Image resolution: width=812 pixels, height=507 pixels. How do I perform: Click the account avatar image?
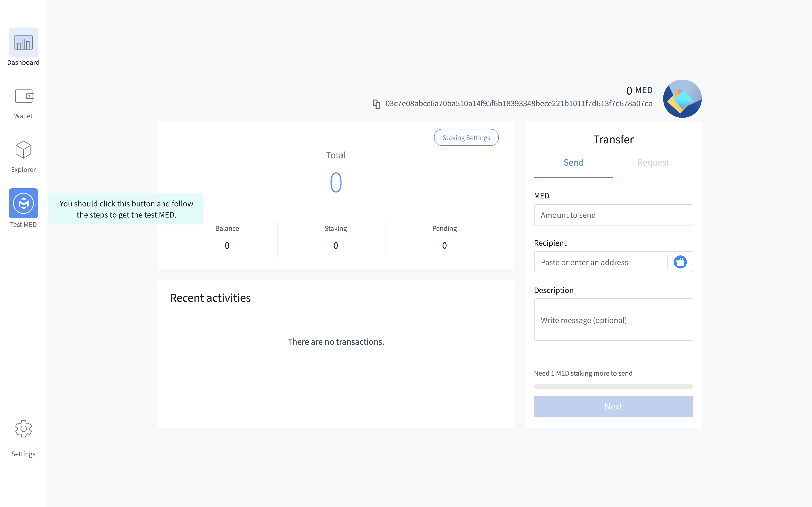click(682, 99)
